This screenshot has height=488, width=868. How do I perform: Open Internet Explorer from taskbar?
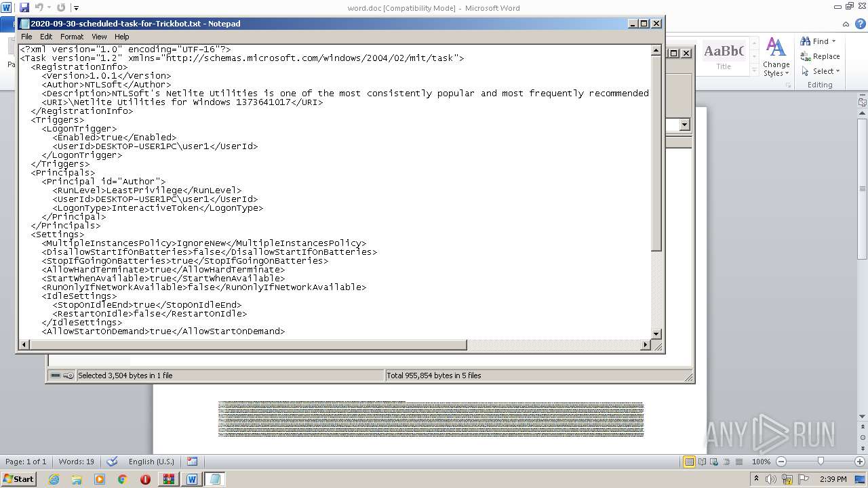tap(54, 479)
